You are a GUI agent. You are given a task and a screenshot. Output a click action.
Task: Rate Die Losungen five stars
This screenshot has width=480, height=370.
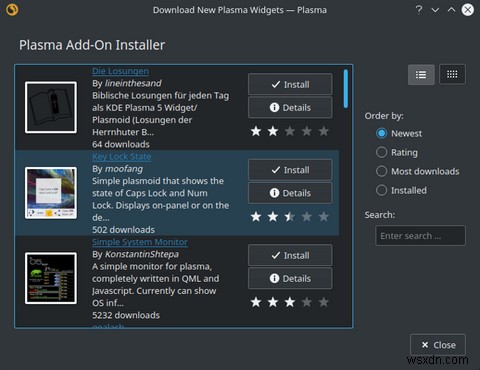(324, 131)
